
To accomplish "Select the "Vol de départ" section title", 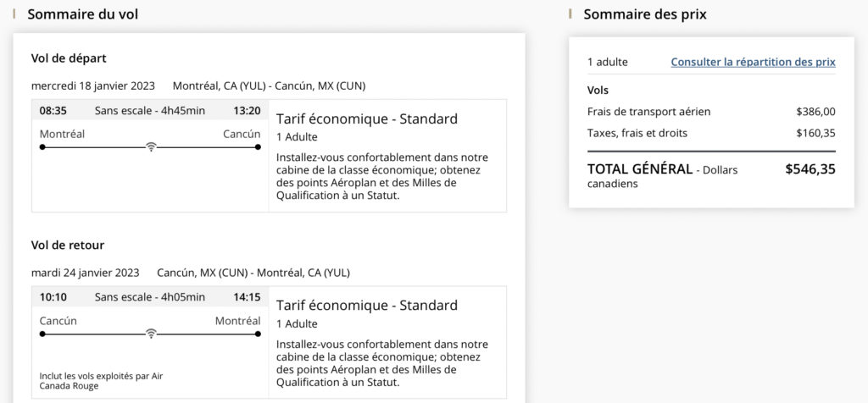I will (69, 58).
